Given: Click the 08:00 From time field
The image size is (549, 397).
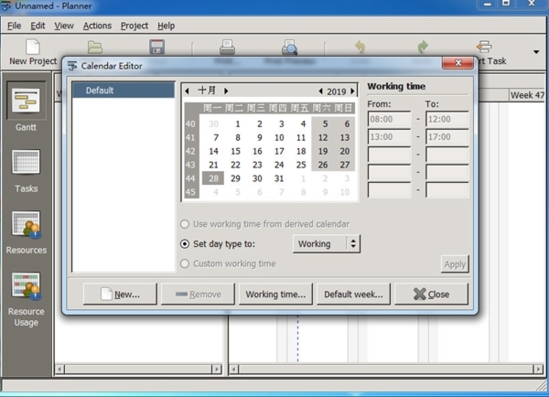Looking at the screenshot, I should (x=389, y=119).
